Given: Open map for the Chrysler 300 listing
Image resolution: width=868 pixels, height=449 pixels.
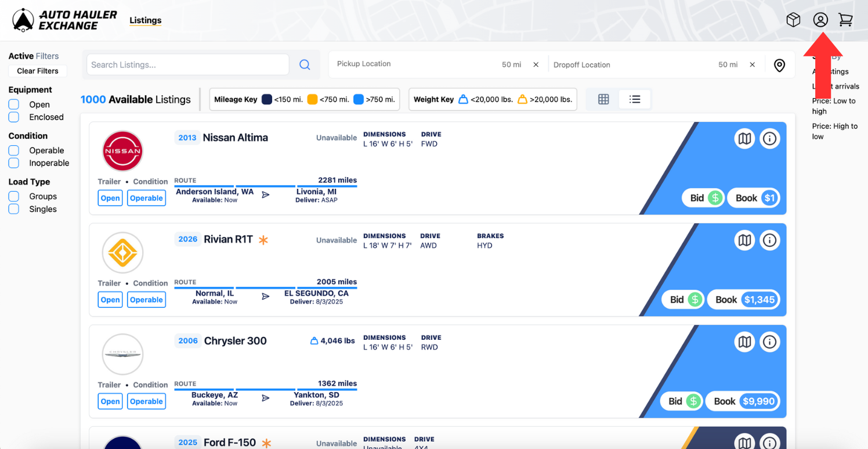Looking at the screenshot, I should [744, 342].
